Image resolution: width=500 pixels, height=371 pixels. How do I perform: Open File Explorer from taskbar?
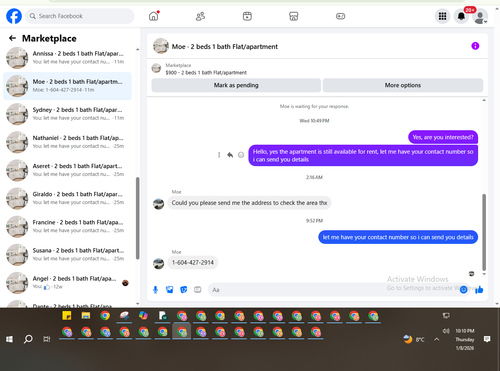tap(86, 315)
